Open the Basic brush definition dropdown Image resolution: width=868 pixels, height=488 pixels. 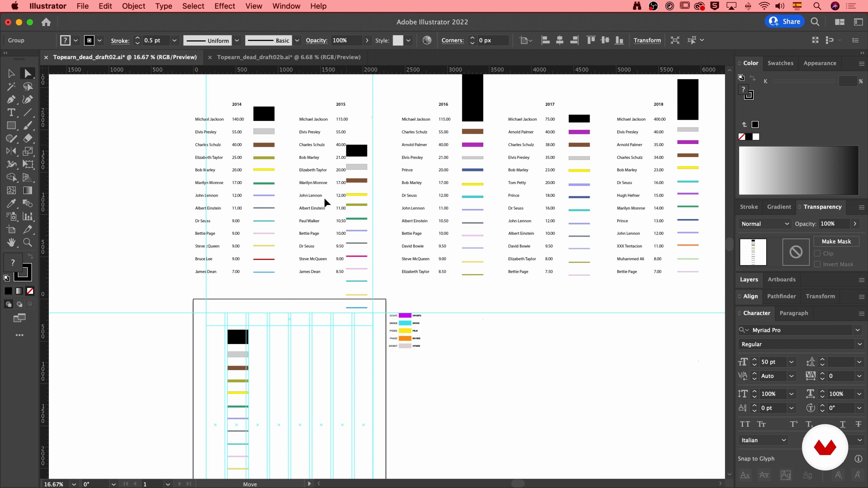tap(297, 40)
